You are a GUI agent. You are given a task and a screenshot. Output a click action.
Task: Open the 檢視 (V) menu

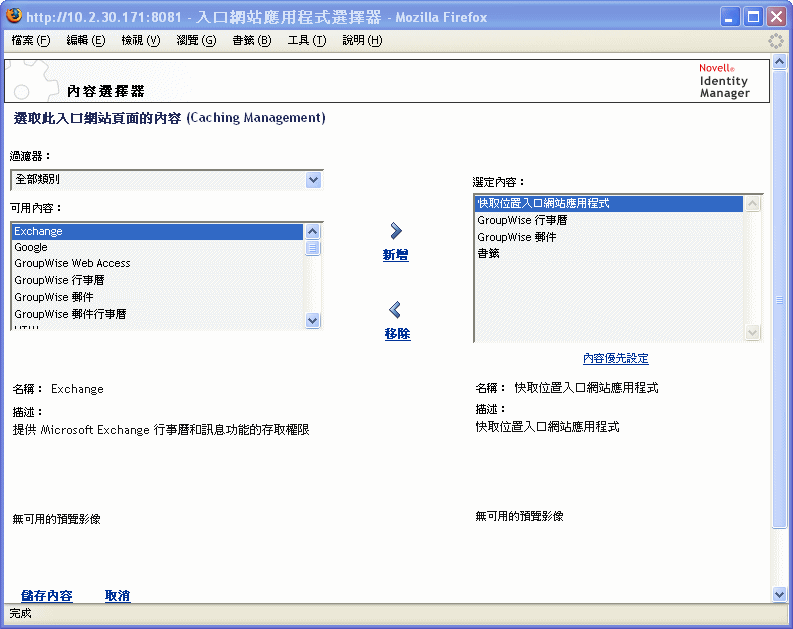point(141,40)
